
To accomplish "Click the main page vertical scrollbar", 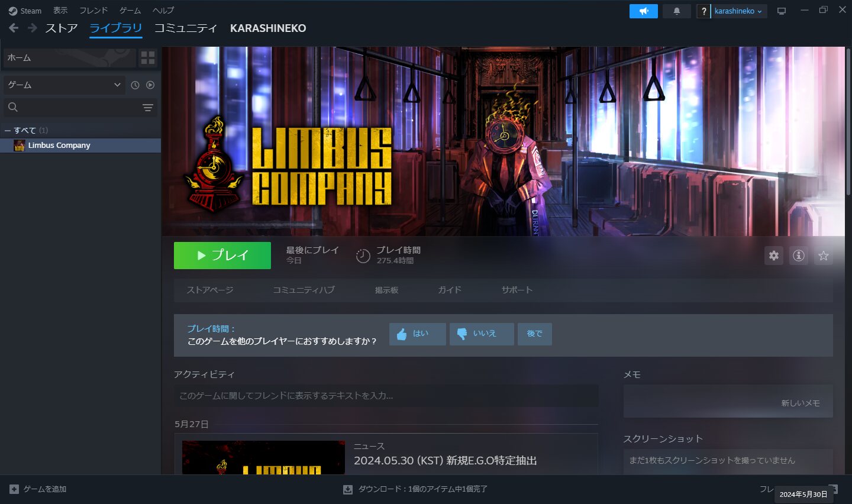I will coord(848,121).
